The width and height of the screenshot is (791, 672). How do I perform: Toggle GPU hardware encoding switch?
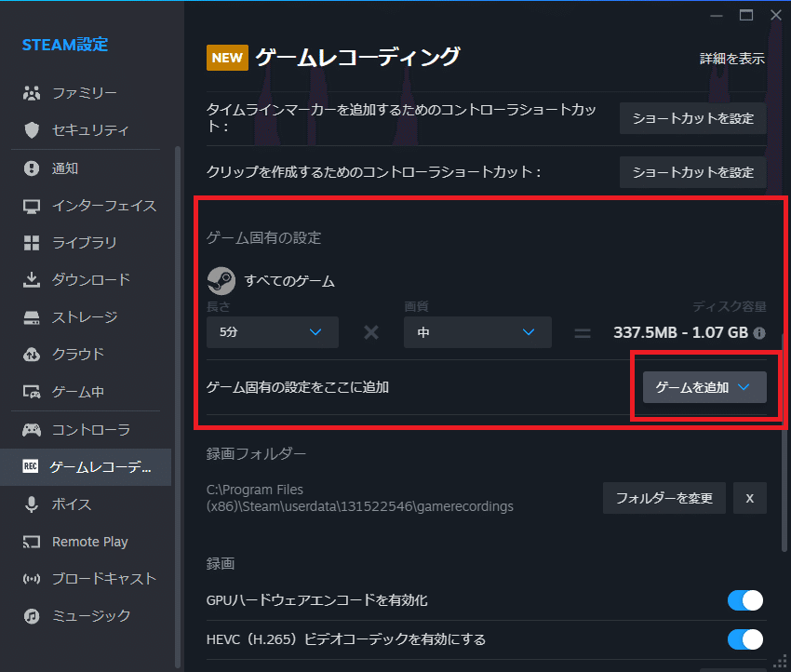tap(745, 600)
